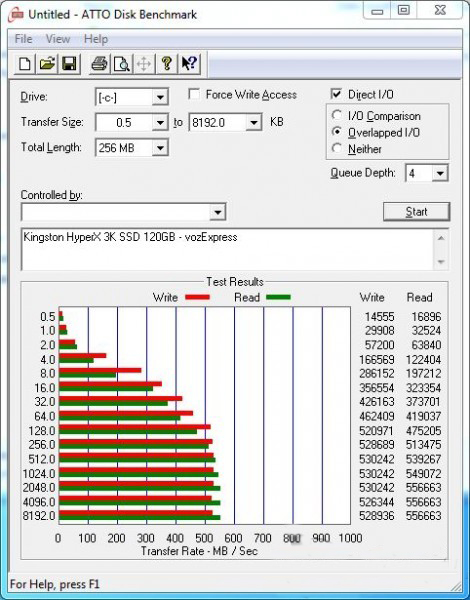Viewport: 470px width, 600px height.
Task: Enable Force Write Access checkbox
Action: point(194,94)
